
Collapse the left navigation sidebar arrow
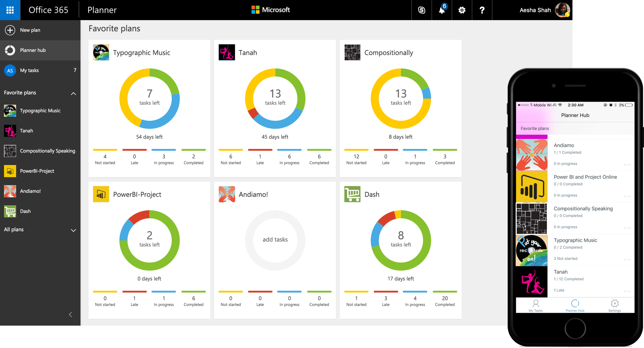[x=71, y=315]
